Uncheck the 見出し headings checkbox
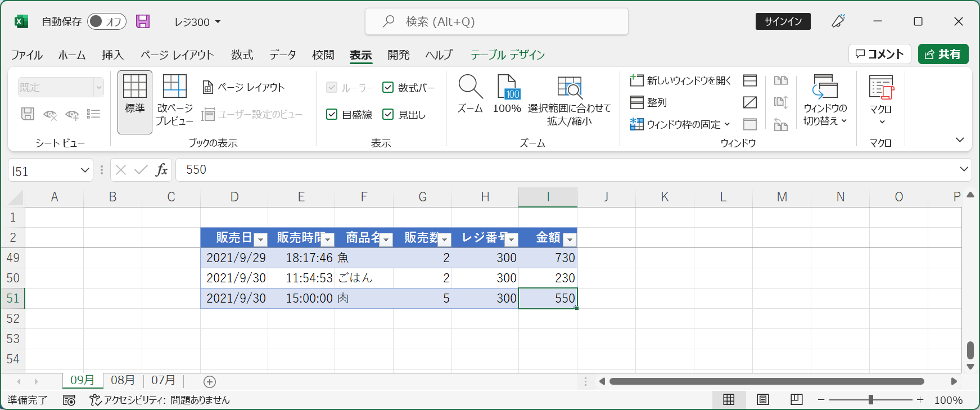This screenshot has height=410, width=980. 388,114
